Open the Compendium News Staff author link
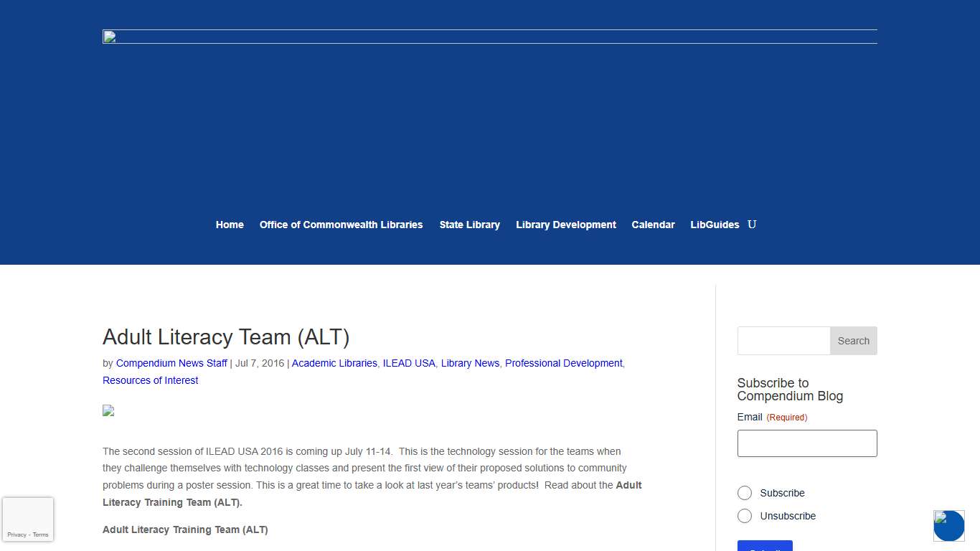Screen dimensions: 980x551 click(171, 363)
